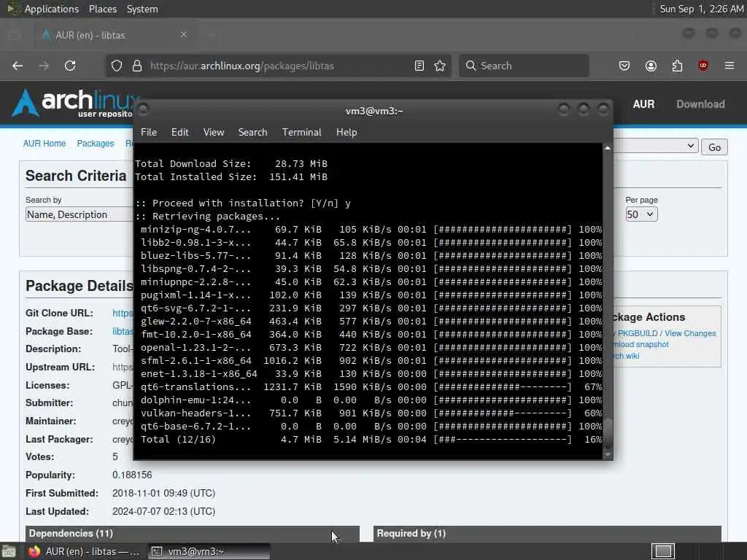Click vulkan-headers download line
Viewport: 747px width, 560px height.
coord(371,413)
